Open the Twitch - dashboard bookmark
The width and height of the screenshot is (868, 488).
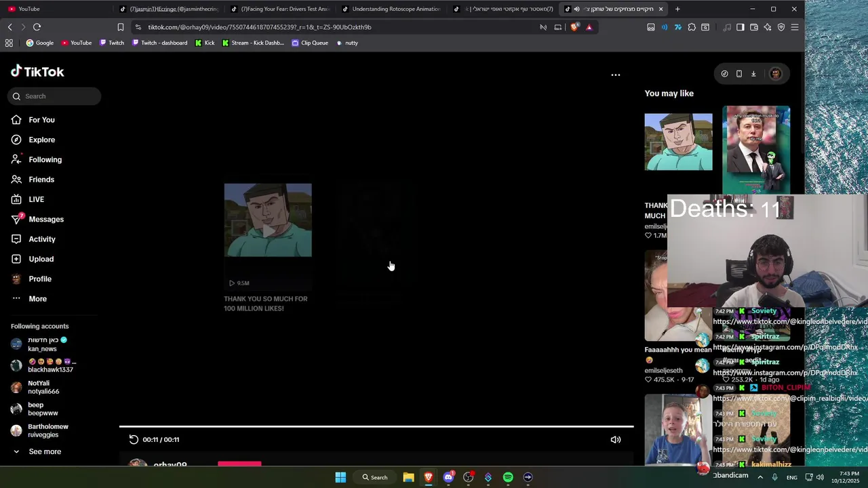pyautogui.click(x=160, y=43)
